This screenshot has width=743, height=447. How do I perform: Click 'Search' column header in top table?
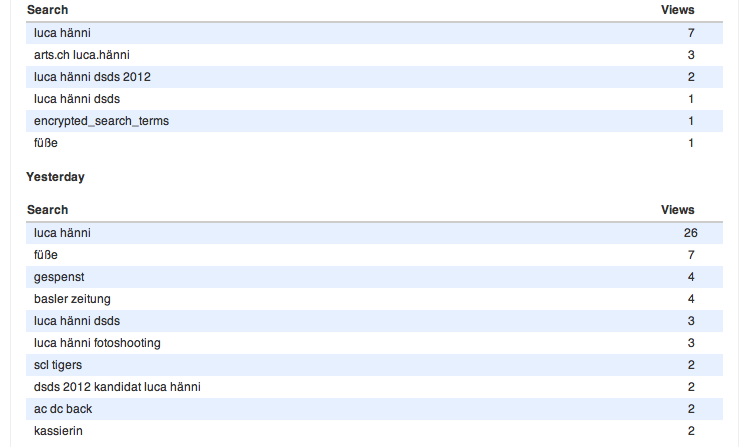click(47, 10)
